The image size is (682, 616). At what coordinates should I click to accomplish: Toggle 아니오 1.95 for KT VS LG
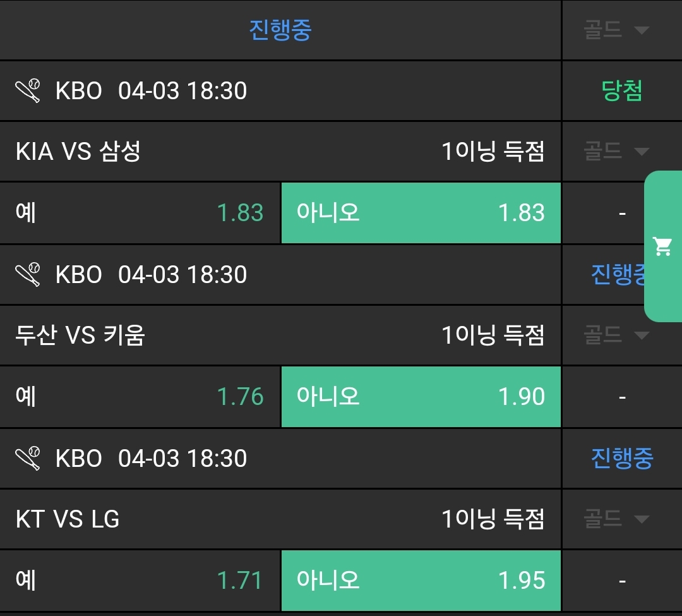421,581
